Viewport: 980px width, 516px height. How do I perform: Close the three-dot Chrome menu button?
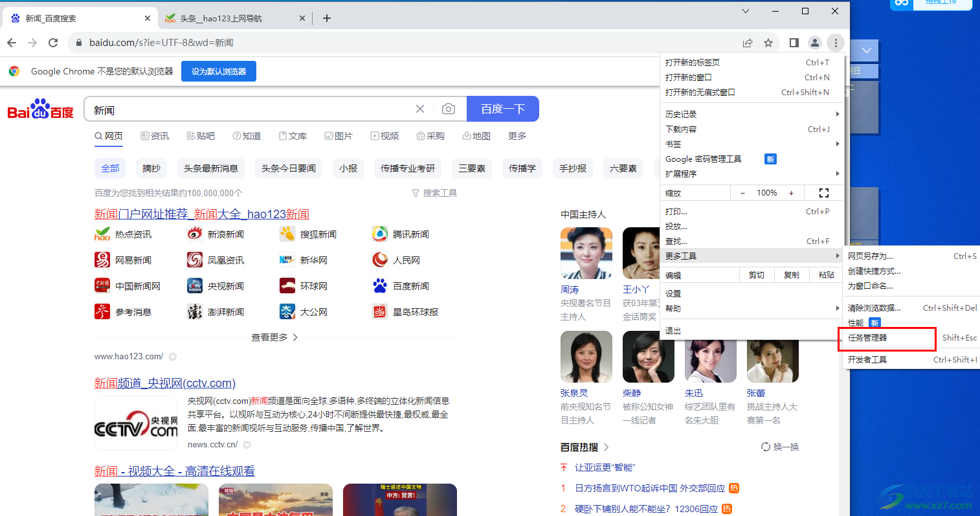pos(836,43)
